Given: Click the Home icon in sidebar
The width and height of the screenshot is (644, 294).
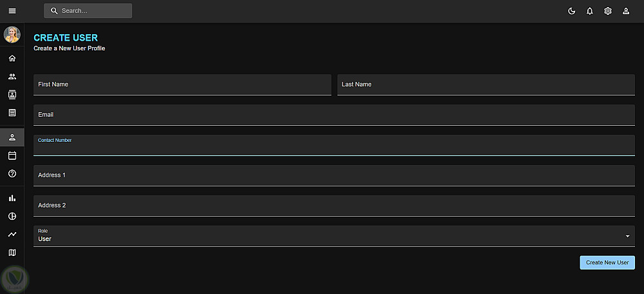Looking at the screenshot, I should pos(12,59).
